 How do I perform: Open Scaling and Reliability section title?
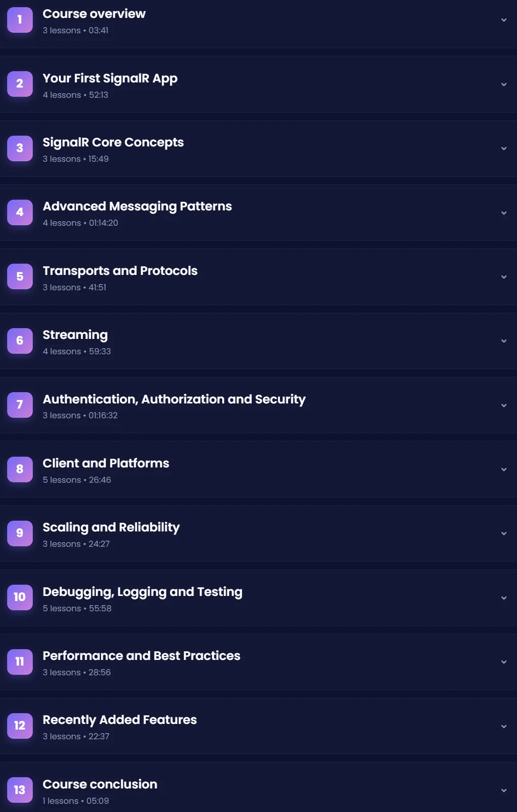tap(112, 527)
